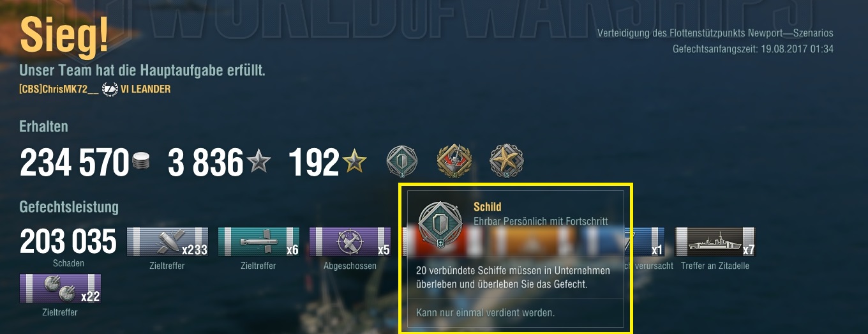
Task: Click the clan emblem next to VI LEANDER
Action: click(110, 89)
